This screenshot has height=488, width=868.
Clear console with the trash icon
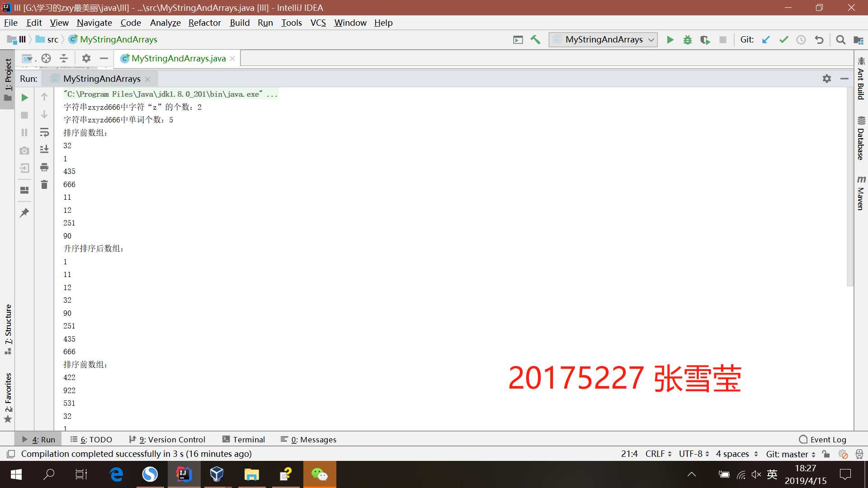tap(44, 184)
